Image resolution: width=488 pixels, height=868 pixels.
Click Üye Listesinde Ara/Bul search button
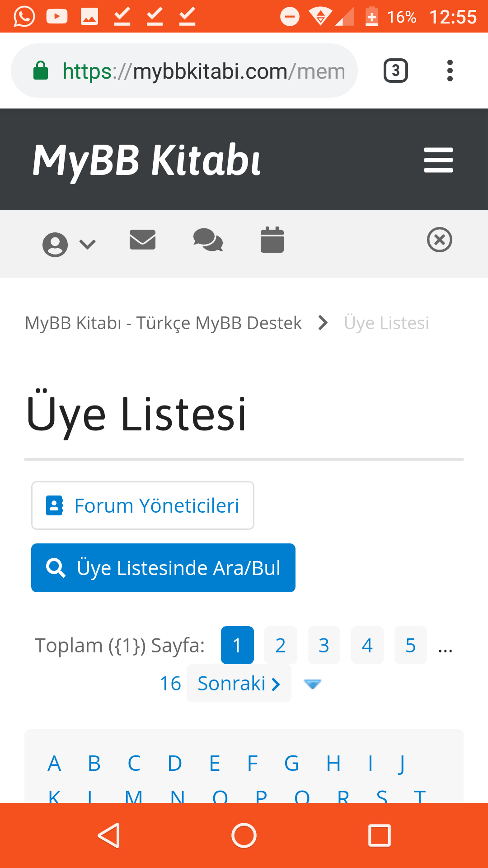click(x=163, y=568)
